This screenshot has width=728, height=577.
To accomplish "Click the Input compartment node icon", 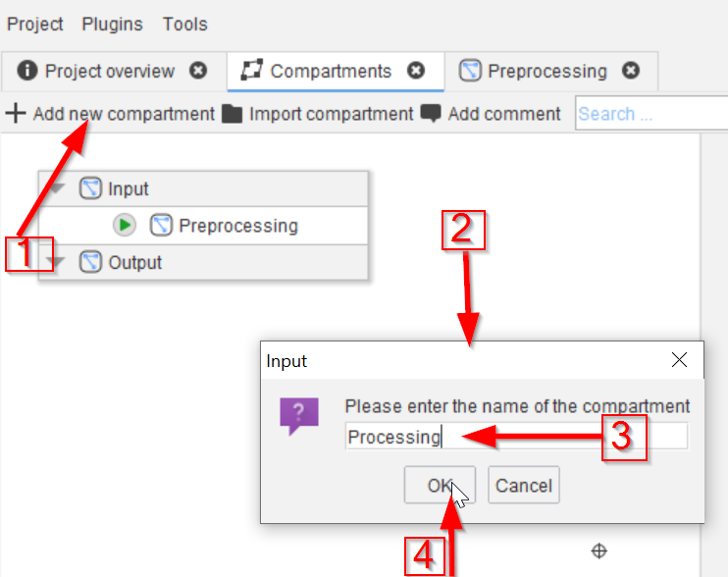I will tap(91, 188).
